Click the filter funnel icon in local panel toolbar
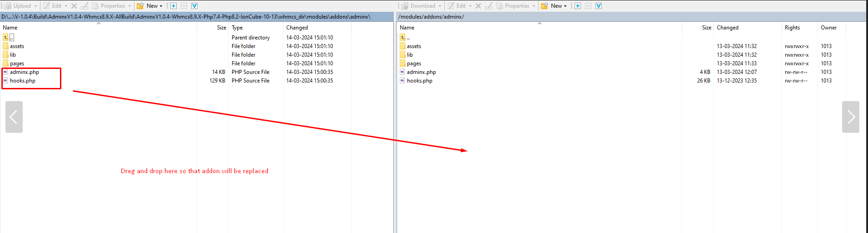The image size is (868, 233). pyautogui.click(x=194, y=6)
